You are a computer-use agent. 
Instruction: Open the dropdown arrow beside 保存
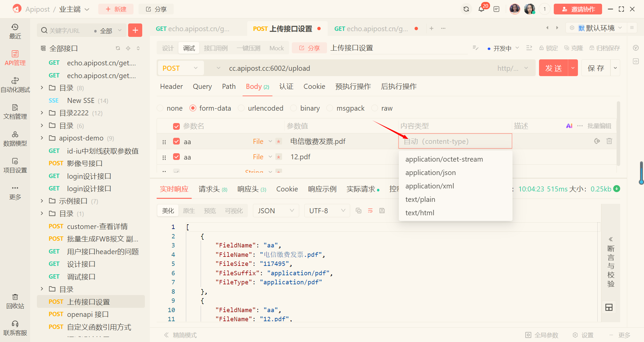pos(615,68)
